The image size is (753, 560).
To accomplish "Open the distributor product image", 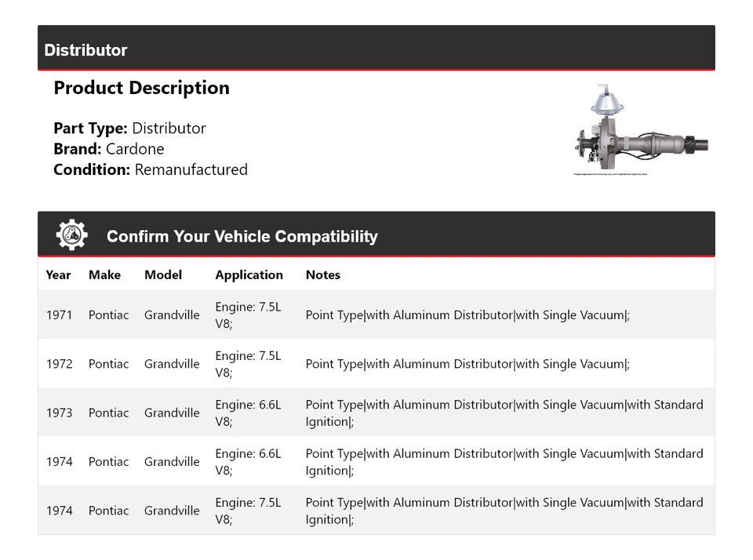I will [x=641, y=129].
